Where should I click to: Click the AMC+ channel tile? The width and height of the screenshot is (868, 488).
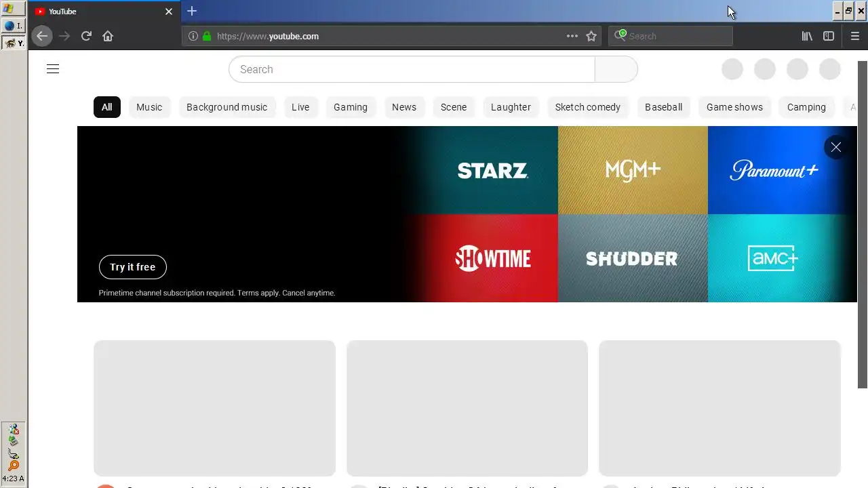tap(774, 258)
